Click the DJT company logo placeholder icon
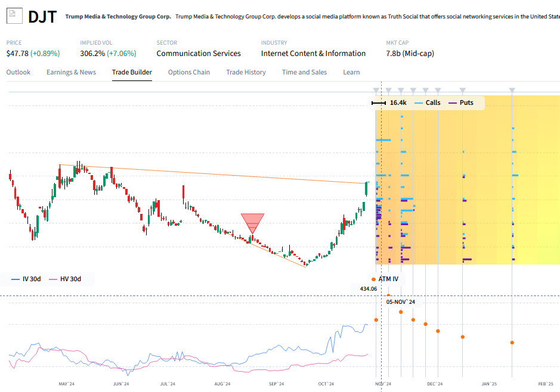This screenshot has width=560, height=392. click(x=14, y=16)
